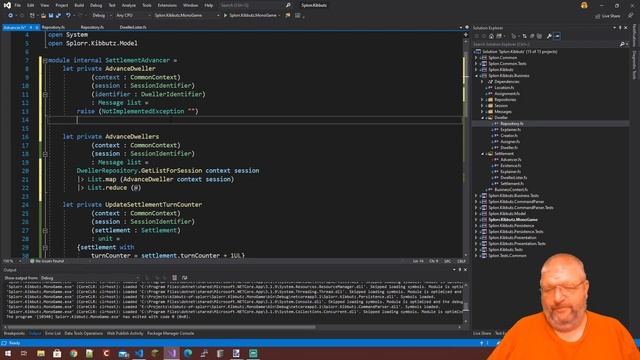Screen dimensions: 640x360
Task: Click the Visual Studio taskbar icon
Action: point(171,353)
